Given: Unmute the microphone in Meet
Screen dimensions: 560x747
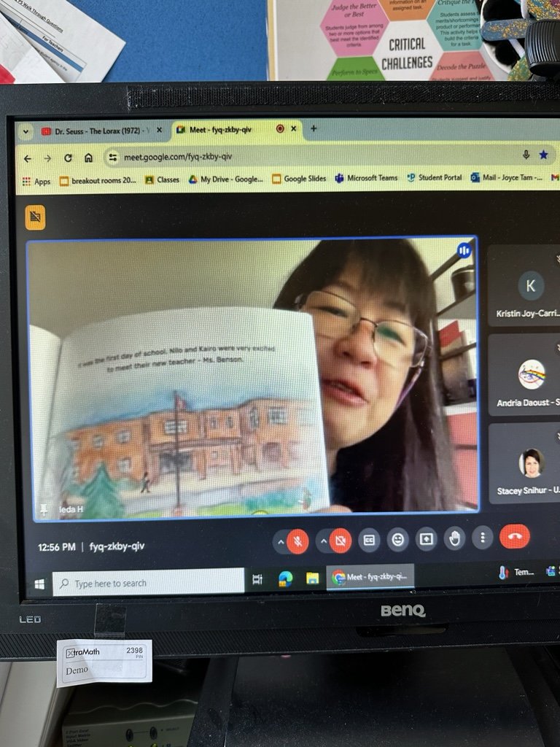Looking at the screenshot, I should click(298, 542).
